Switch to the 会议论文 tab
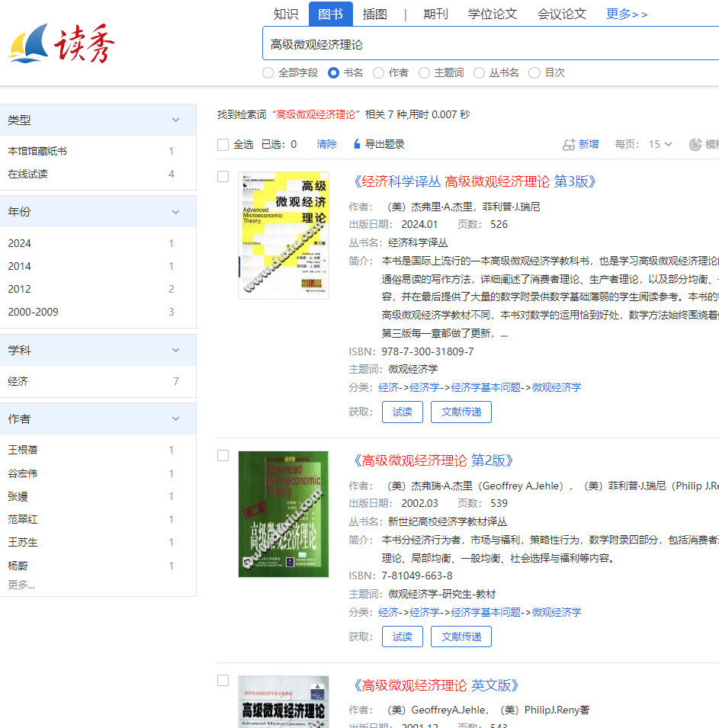The width and height of the screenshot is (719, 728). pyautogui.click(x=561, y=14)
